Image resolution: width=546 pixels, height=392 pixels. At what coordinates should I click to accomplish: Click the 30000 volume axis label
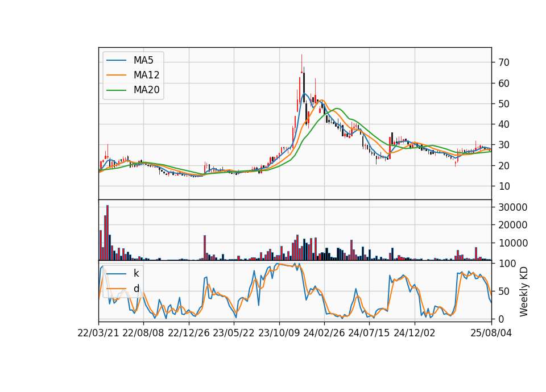point(513,207)
